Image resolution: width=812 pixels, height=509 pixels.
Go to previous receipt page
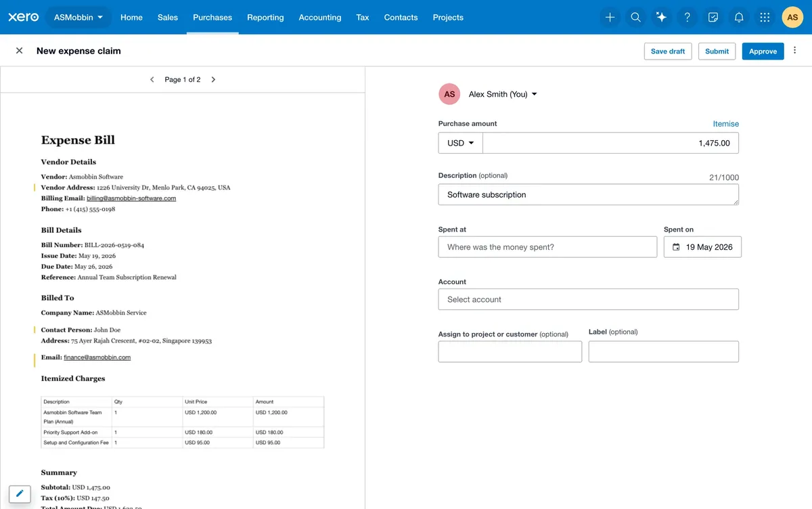point(152,79)
